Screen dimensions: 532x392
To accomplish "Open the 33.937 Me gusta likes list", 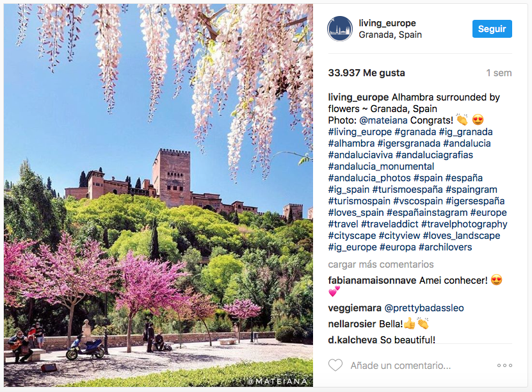I will (366, 73).
